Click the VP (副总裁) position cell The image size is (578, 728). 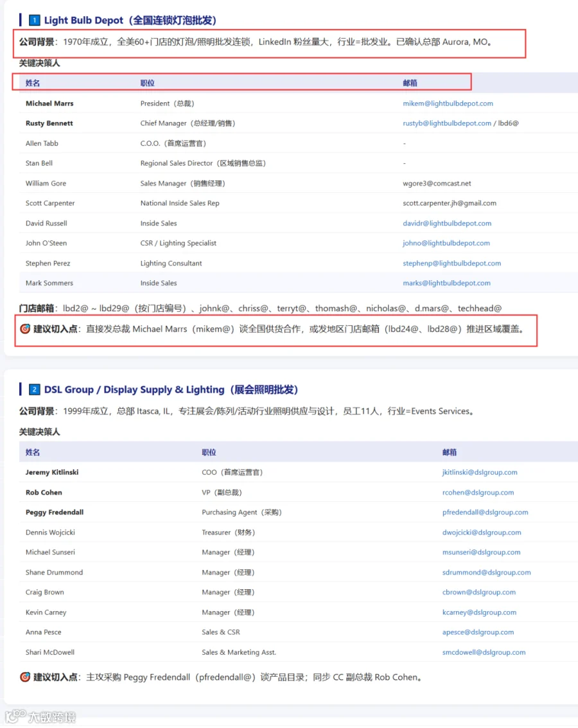point(222,493)
